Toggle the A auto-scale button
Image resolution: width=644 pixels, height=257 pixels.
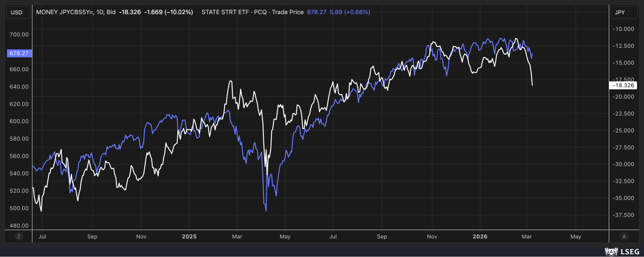tap(624, 236)
